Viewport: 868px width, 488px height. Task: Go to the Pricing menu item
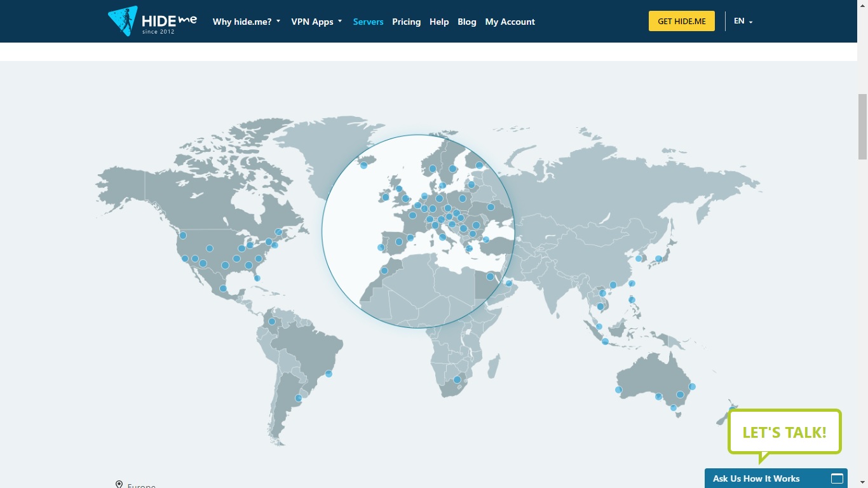[406, 22]
